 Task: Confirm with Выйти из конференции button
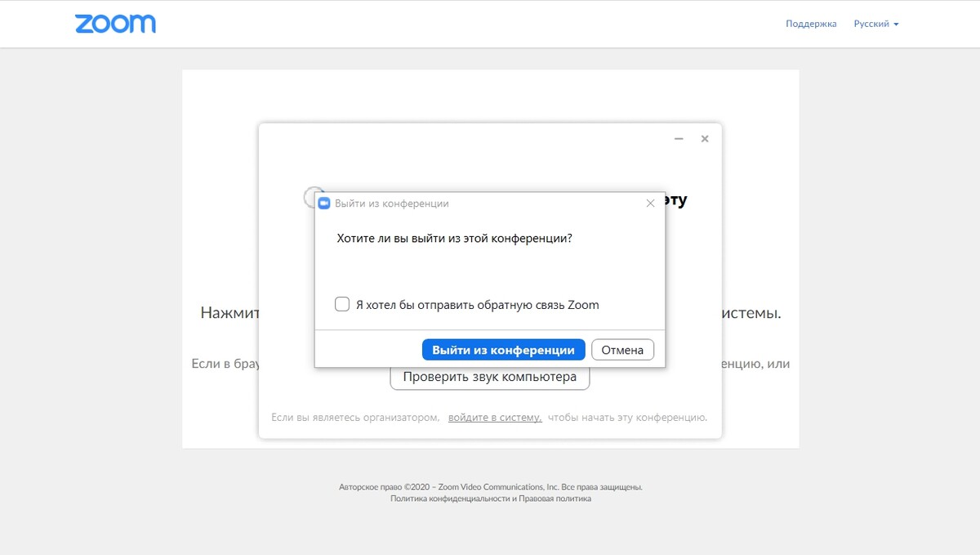tap(503, 350)
